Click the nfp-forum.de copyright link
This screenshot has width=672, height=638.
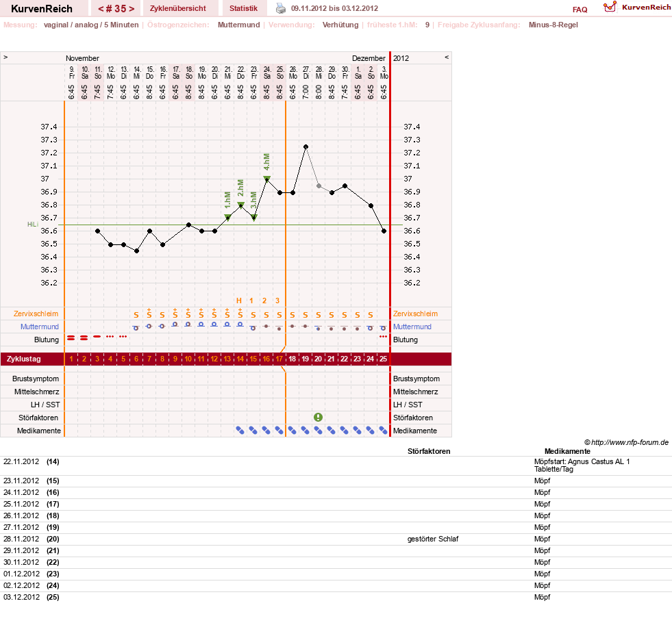(x=627, y=442)
